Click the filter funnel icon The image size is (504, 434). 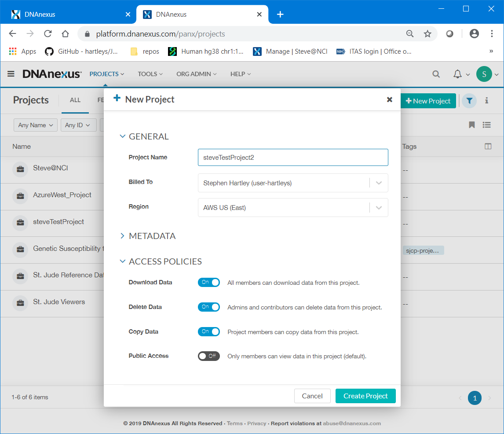click(469, 101)
